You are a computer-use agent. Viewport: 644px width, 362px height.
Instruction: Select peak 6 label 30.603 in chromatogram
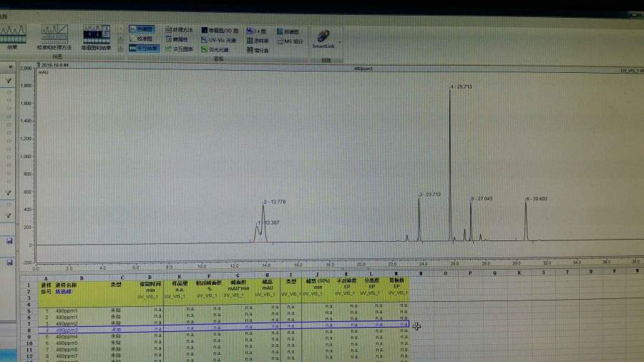537,199
